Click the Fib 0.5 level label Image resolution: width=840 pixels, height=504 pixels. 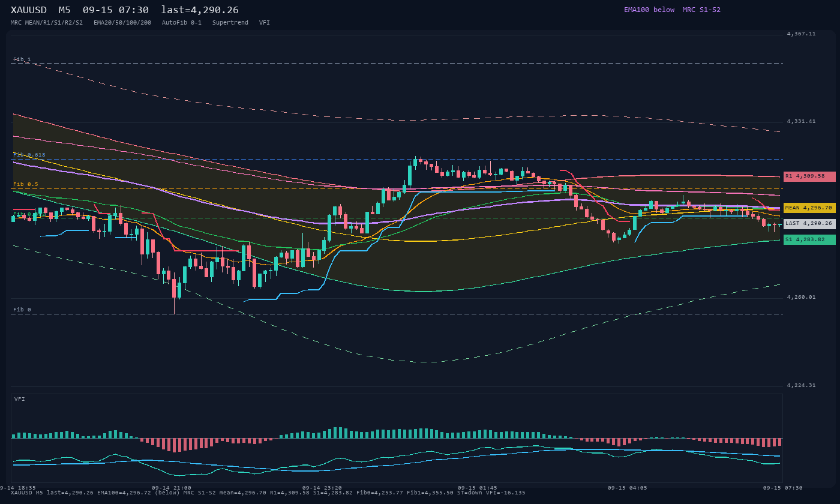tap(26, 184)
